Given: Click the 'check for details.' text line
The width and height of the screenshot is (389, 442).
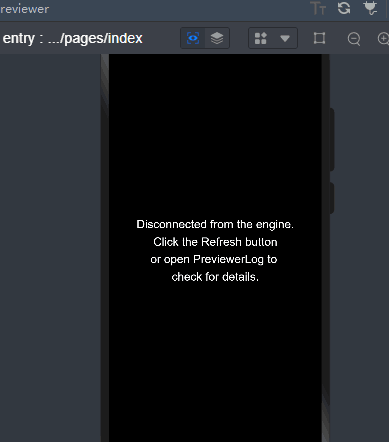Looking at the screenshot, I should tap(215, 277).
